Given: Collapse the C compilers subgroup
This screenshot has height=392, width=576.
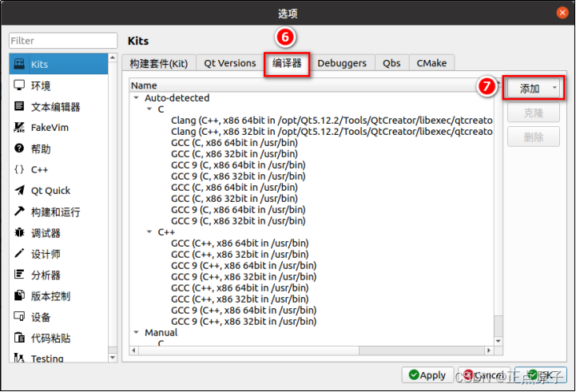Looking at the screenshot, I should (149, 109).
